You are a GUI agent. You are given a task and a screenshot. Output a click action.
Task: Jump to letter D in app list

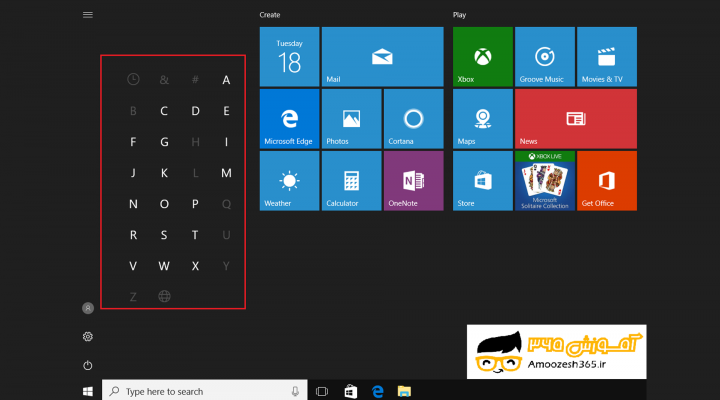195,111
